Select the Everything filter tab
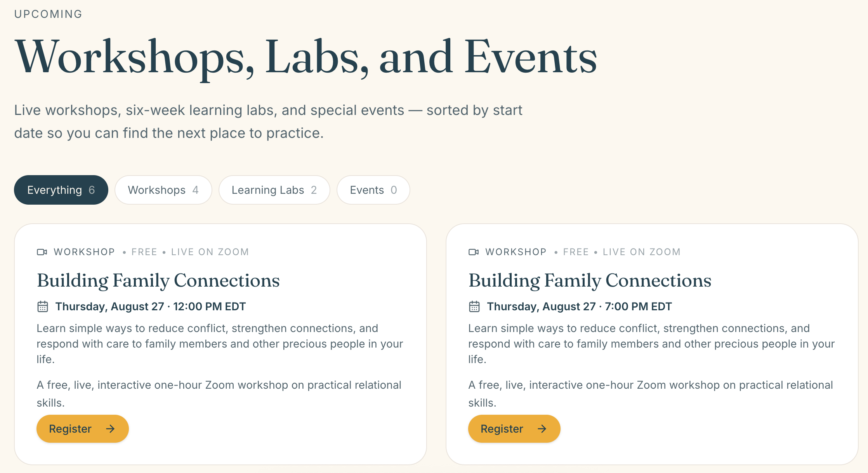The width and height of the screenshot is (868, 473). click(x=61, y=190)
